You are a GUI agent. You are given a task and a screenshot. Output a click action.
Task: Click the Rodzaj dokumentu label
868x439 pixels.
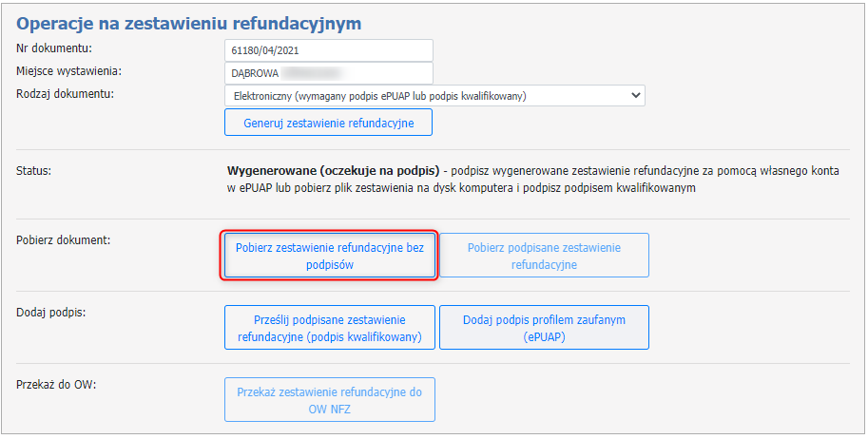[x=66, y=94]
